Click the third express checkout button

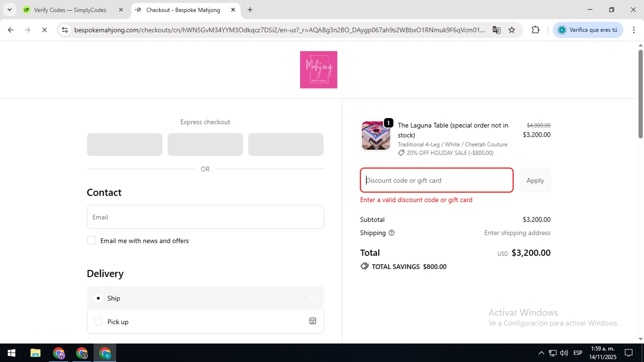(x=286, y=144)
